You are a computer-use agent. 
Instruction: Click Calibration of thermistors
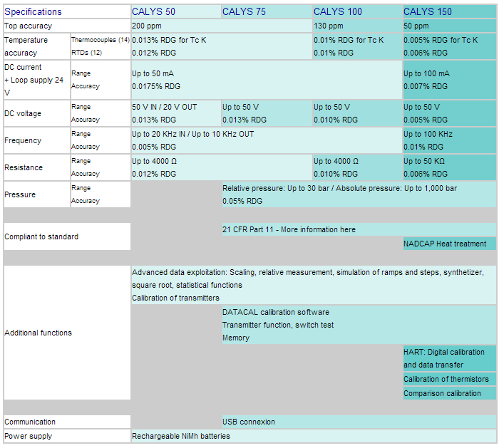[x=446, y=379]
